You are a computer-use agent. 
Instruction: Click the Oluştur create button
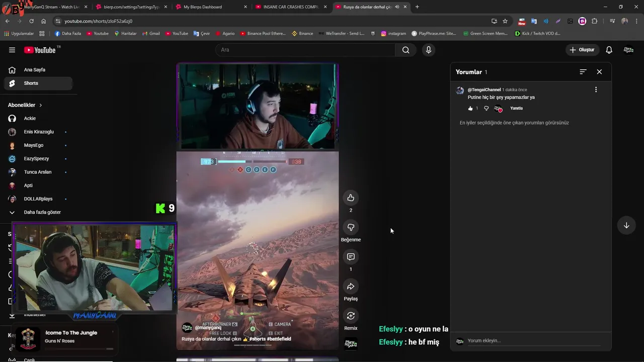[x=582, y=50]
